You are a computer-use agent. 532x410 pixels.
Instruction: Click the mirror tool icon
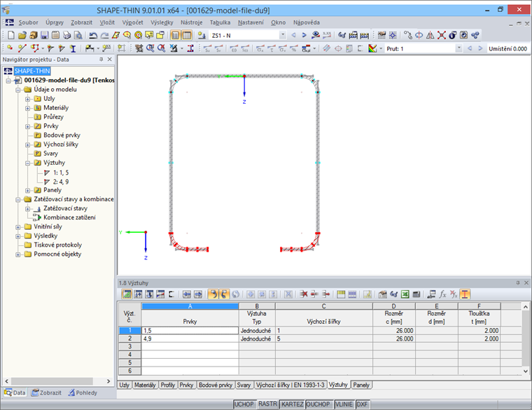[x=430, y=35]
